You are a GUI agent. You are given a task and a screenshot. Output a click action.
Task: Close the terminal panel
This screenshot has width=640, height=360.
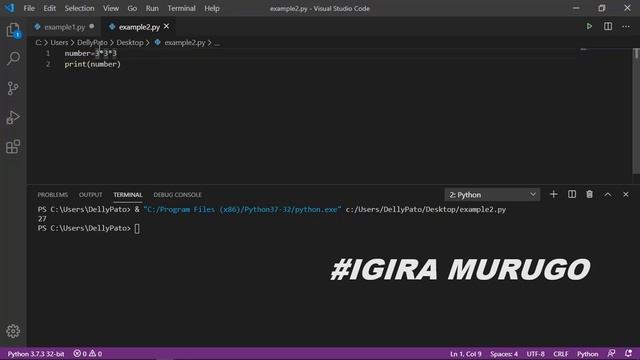pos(626,195)
